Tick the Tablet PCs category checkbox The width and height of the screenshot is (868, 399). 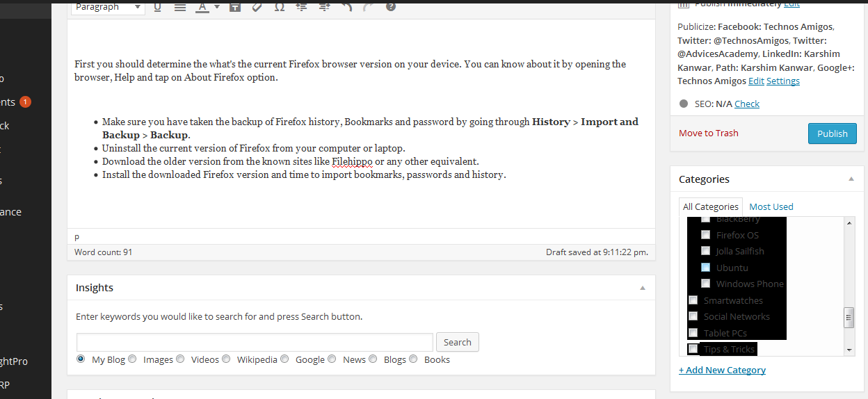tap(693, 333)
